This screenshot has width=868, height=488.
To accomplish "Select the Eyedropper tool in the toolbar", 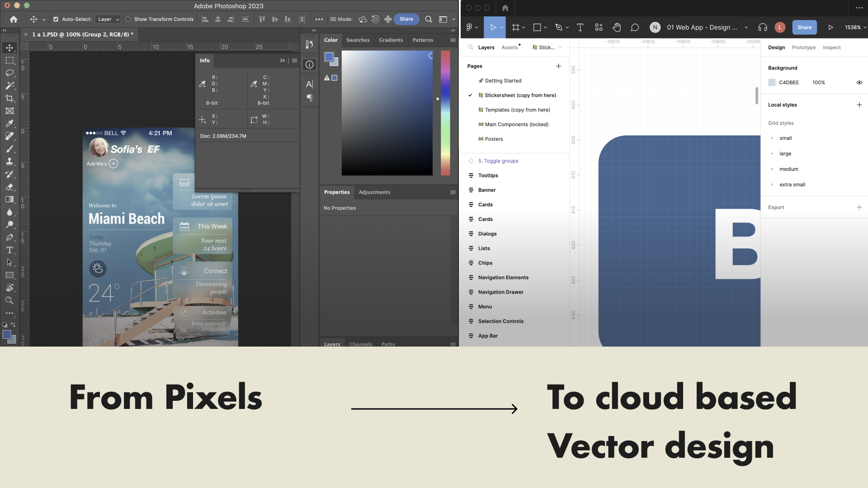I will click(x=9, y=123).
